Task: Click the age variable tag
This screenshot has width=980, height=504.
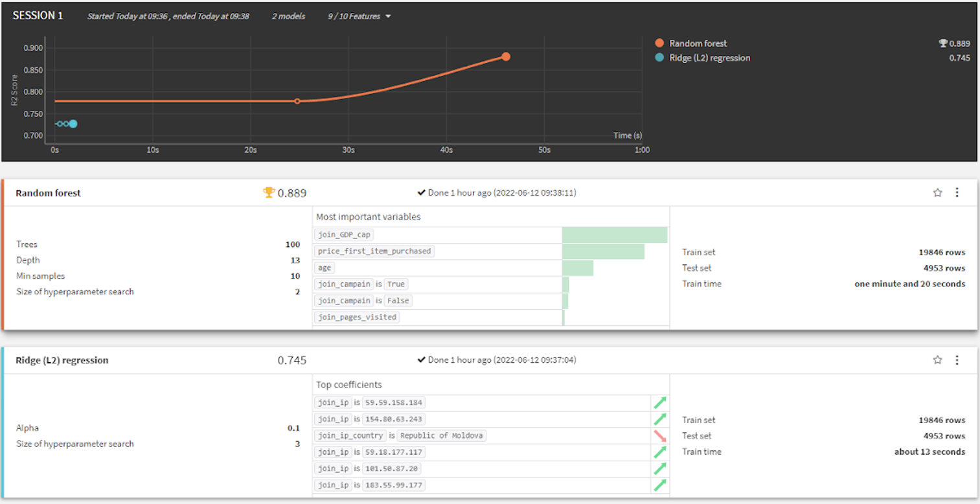Action: [x=325, y=268]
